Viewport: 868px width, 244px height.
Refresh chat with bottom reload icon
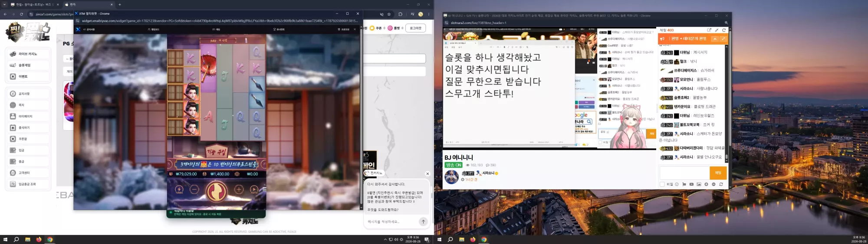coord(721,184)
